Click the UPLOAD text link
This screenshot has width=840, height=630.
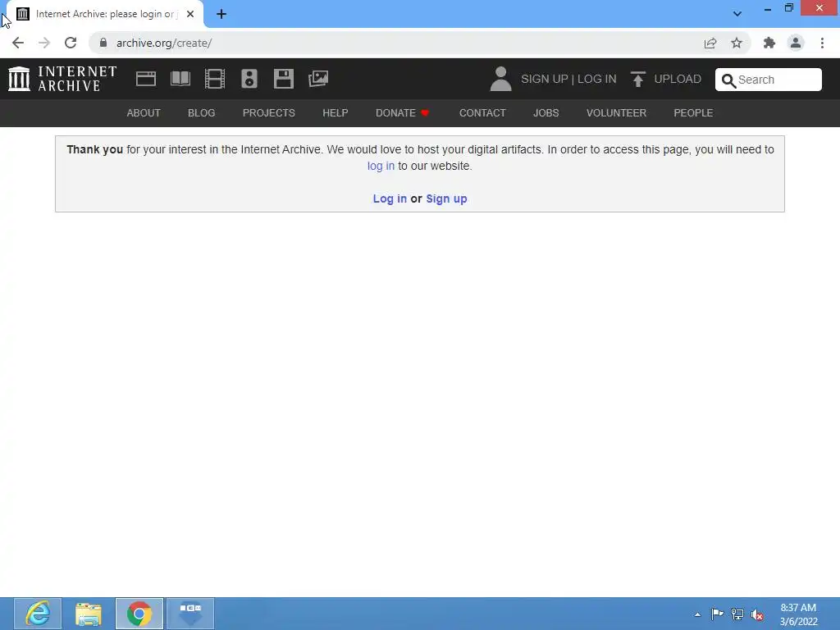tap(678, 80)
